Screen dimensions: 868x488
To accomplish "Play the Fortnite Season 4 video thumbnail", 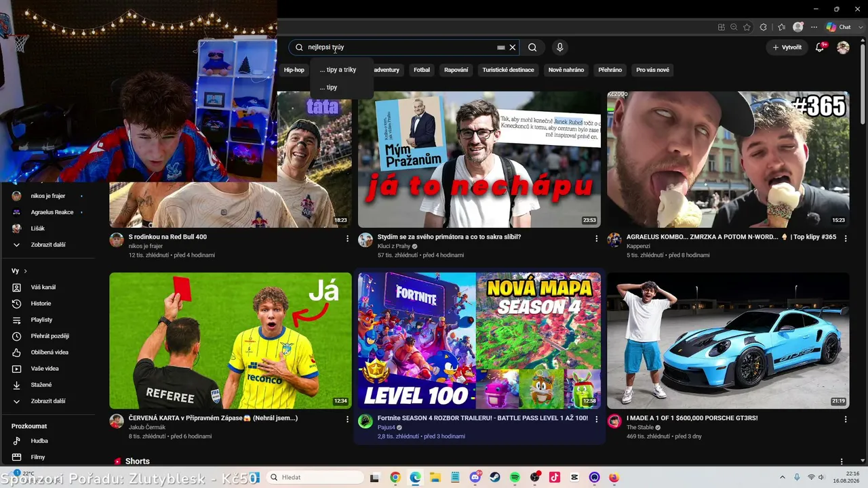I will coord(479,340).
